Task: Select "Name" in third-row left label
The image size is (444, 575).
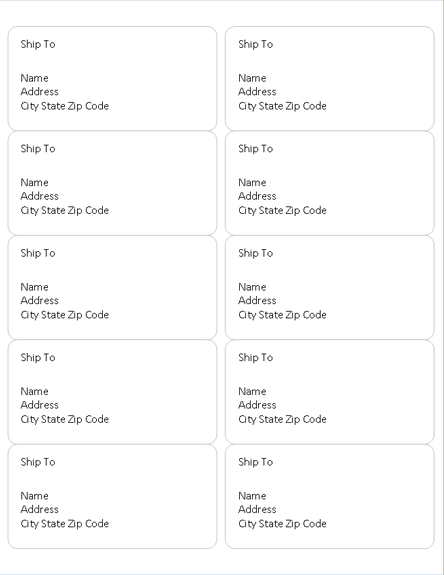Action: 34,287
